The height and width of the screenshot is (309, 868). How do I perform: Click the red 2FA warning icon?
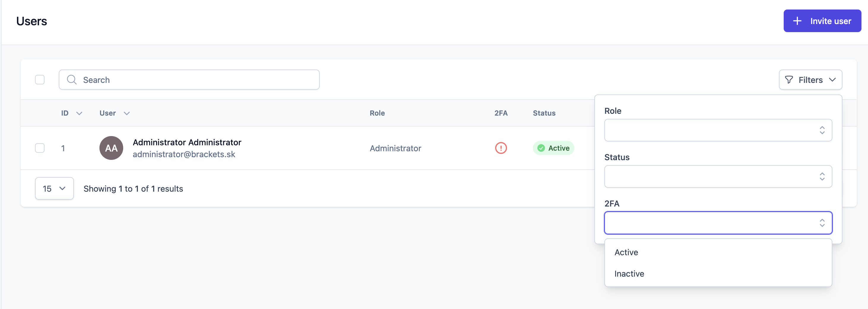501,148
